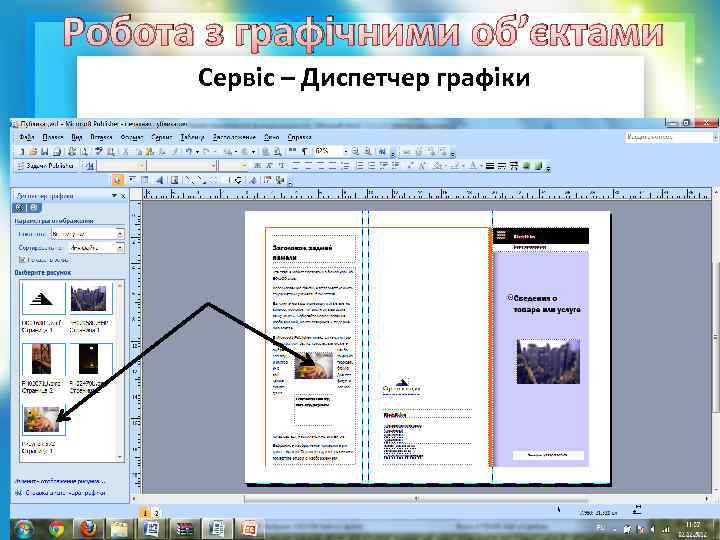This screenshot has height=540, width=720.
Task: Open the Формат menu
Action: (x=131, y=137)
